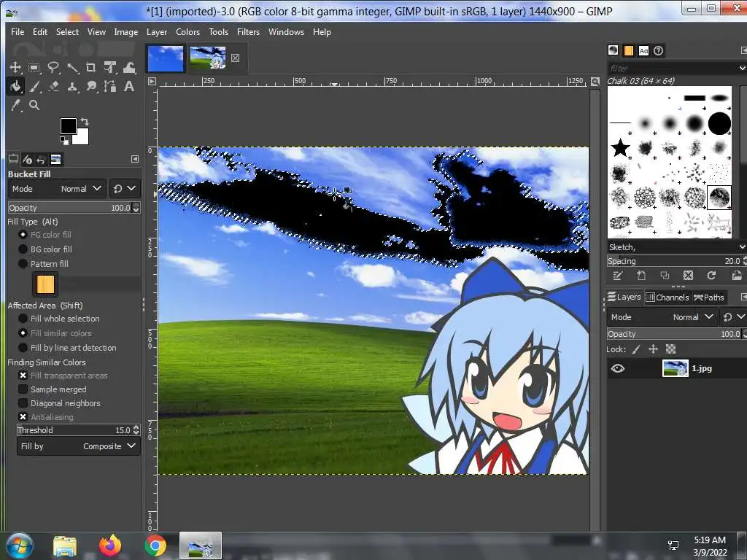Select the Free Select lasso tool
This screenshot has width=747, height=560.
[53, 68]
